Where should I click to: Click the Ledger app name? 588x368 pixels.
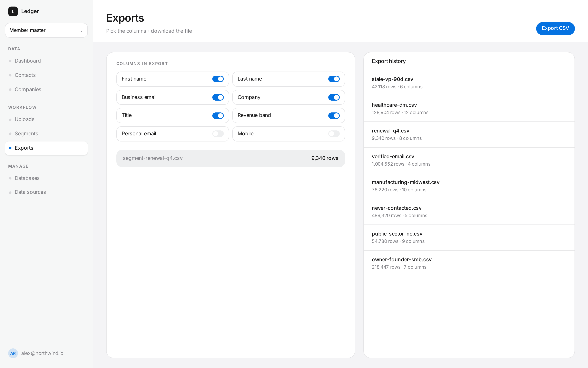(30, 11)
